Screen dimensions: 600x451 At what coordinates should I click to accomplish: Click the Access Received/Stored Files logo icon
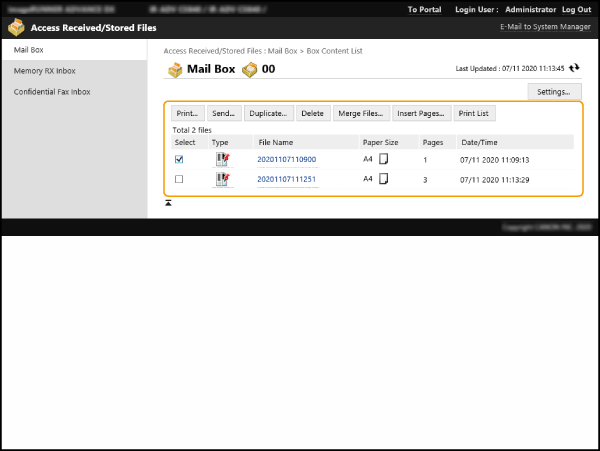click(16, 27)
